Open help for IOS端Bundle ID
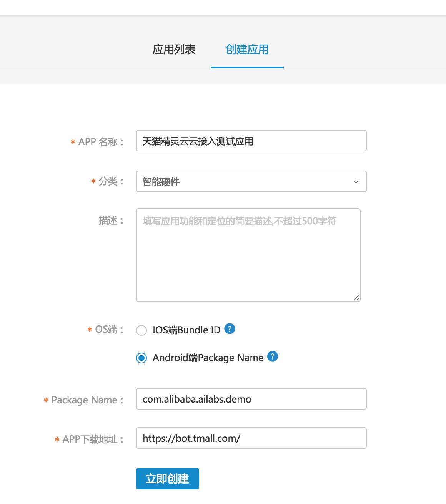This screenshot has width=446, height=504. (x=230, y=329)
